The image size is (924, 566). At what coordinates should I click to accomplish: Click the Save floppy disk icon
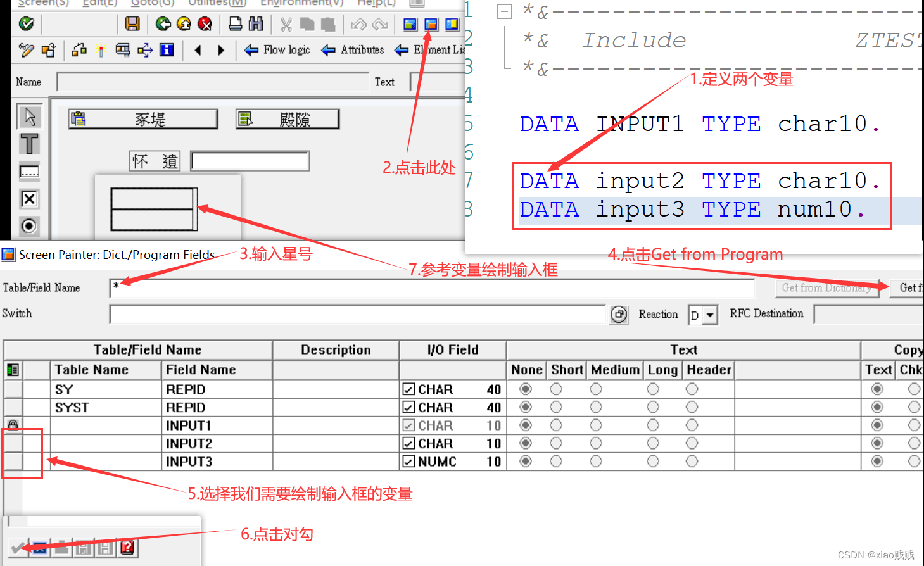coord(132,24)
